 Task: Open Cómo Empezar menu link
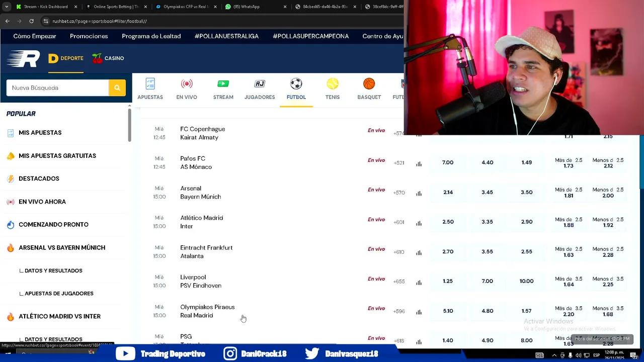click(x=35, y=36)
